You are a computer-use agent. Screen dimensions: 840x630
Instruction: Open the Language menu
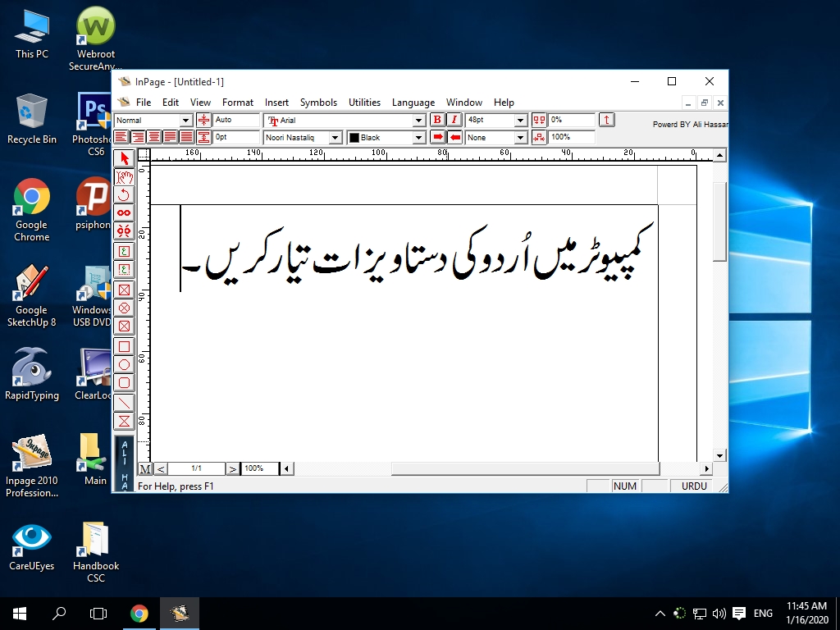413,103
